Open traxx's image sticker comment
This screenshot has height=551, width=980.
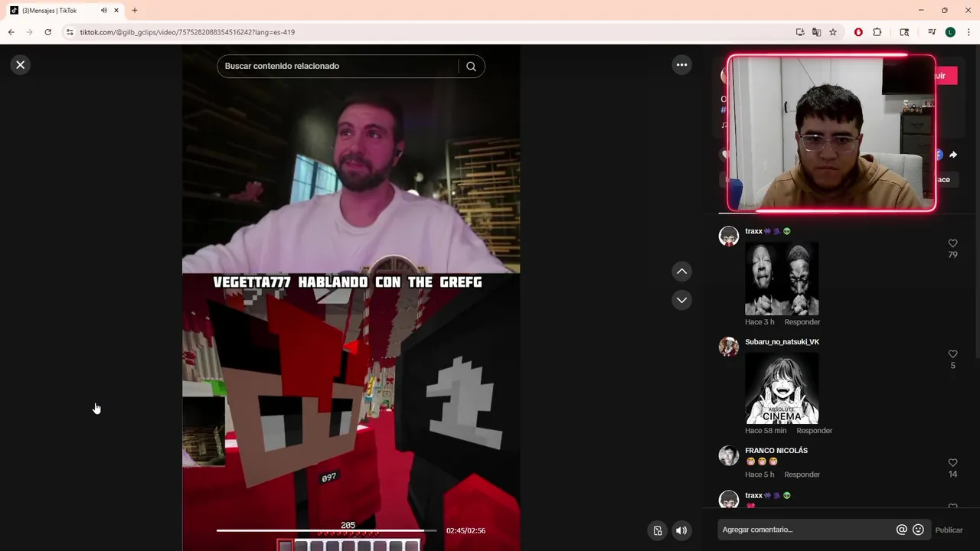pyautogui.click(x=782, y=279)
